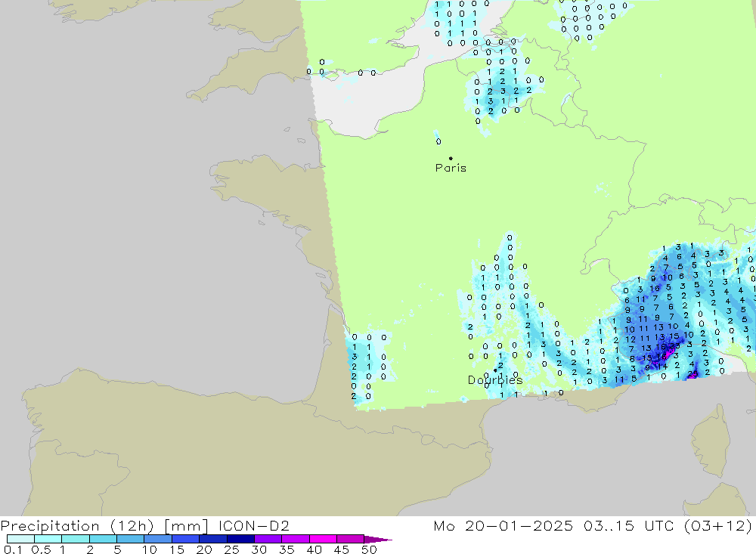Click the over-50 mm legend arrow tip
Image resolution: width=756 pixels, height=554 pixels.
(379, 540)
